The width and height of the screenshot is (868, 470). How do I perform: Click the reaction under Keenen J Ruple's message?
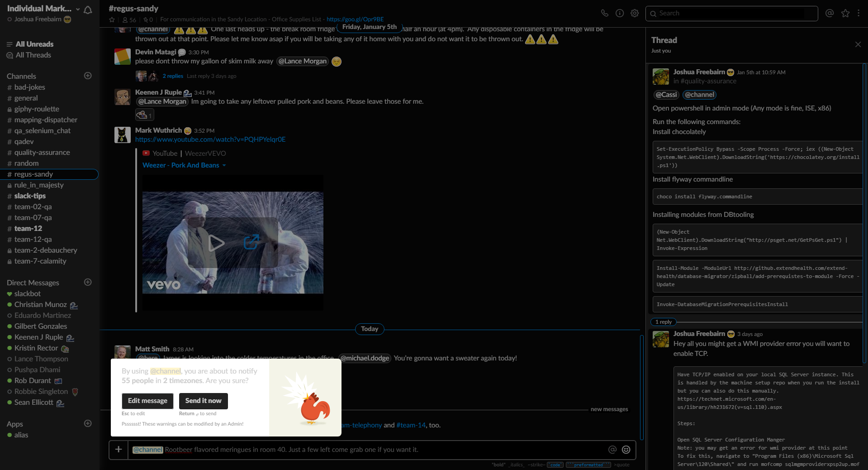pyautogui.click(x=145, y=115)
